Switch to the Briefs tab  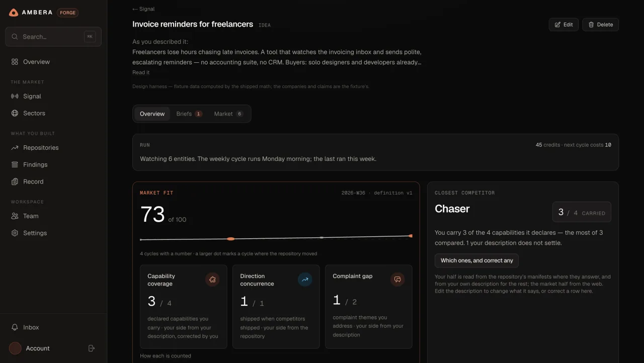pos(189,114)
